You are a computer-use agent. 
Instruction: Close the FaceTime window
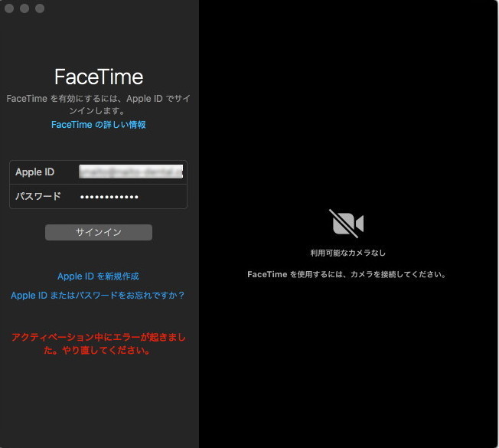(x=9, y=8)
